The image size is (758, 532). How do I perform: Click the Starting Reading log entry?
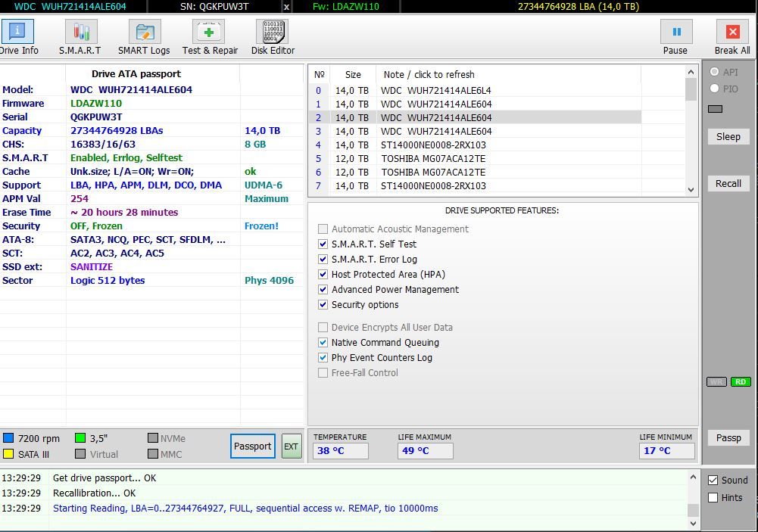pos(245,509)
